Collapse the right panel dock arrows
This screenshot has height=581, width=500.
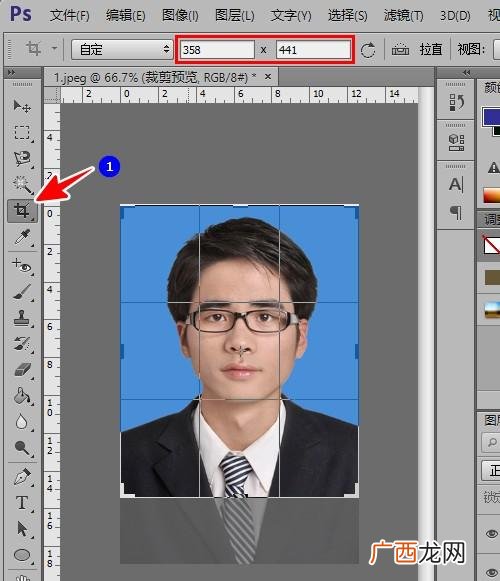point(466,72)
